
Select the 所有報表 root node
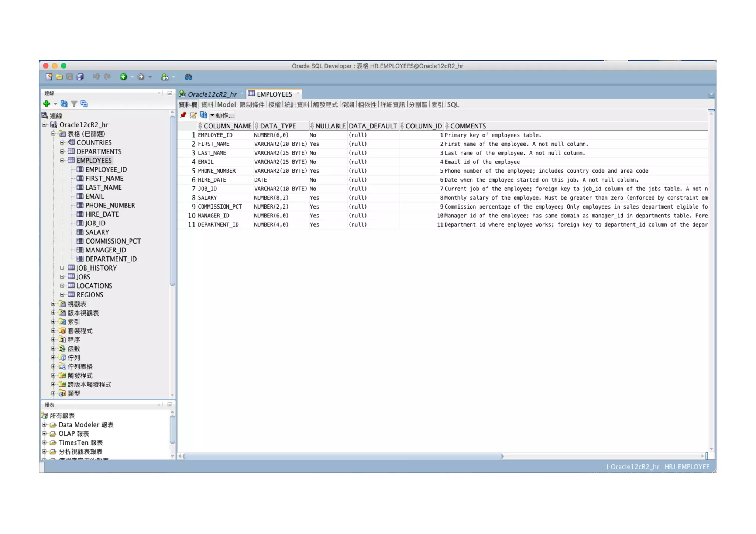[x=62, y=416]
